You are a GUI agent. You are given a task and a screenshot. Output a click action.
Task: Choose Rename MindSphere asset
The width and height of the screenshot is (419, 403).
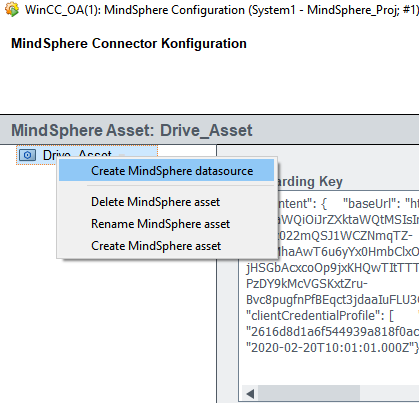[161, 224]
